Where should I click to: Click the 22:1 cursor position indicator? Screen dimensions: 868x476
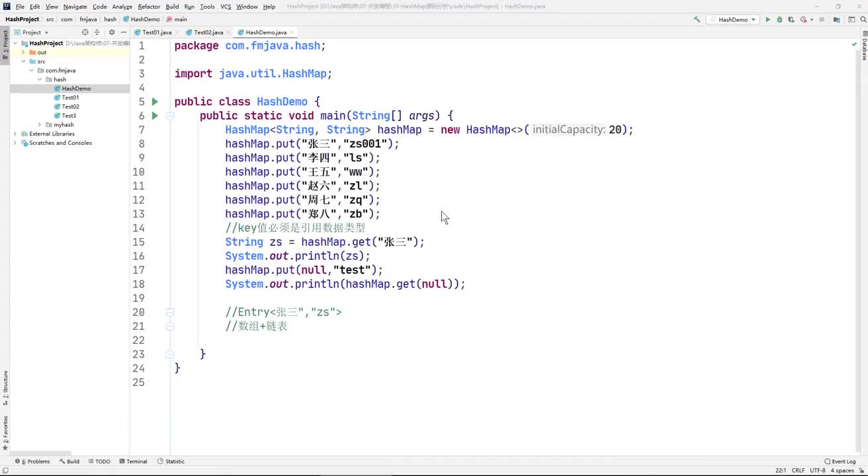coord(781,471)
